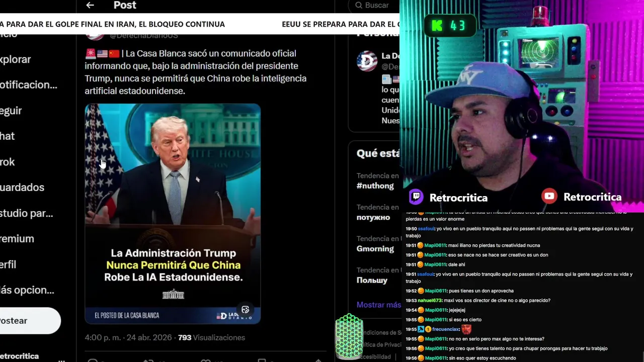Screen dimensions: 644x362
Task: Open the Condiciones de Servicio footer link
Action: pos(382,332)
